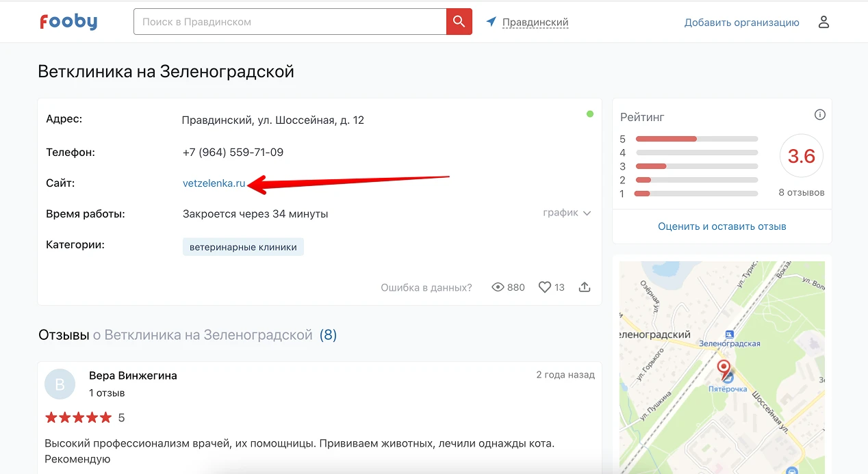Open the vetzelenka.ru website link
The height and width of the screenshot is (474, 868).
(x=214, y=183)
